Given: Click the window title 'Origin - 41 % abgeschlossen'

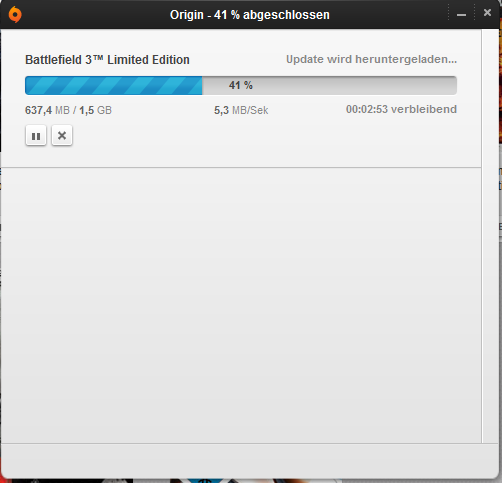Looking at the screenshot, I should (x=250, y=15).
